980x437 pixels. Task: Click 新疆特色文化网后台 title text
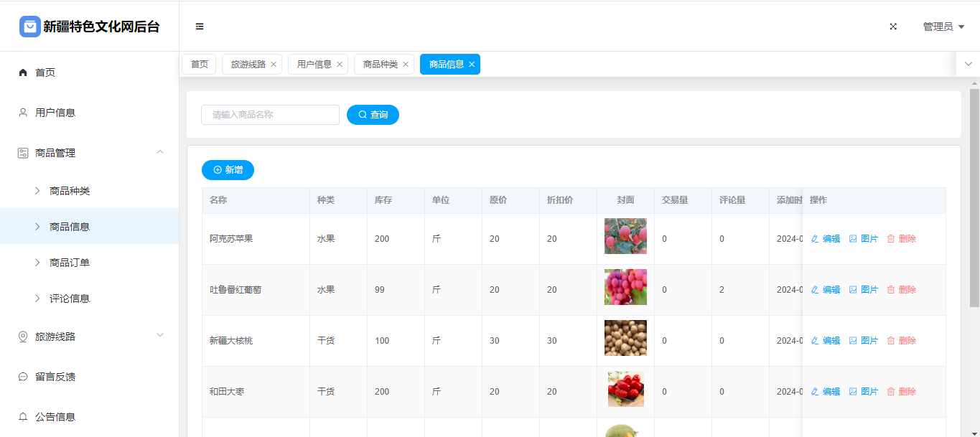tap(101, 27)
